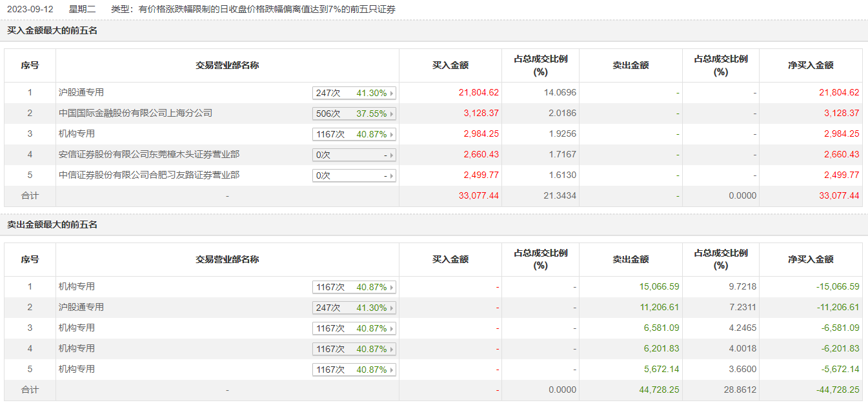Open 中信证券股份有限公司合肥习友路证券营业部

149,175
